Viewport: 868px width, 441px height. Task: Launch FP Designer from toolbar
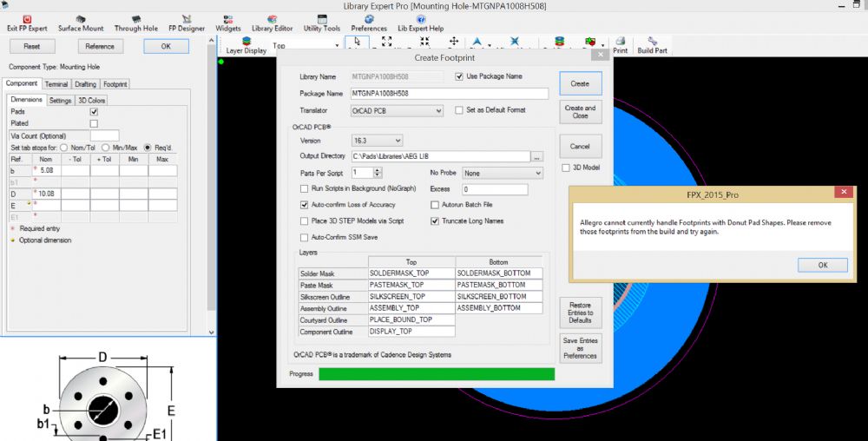click(186, 18)
